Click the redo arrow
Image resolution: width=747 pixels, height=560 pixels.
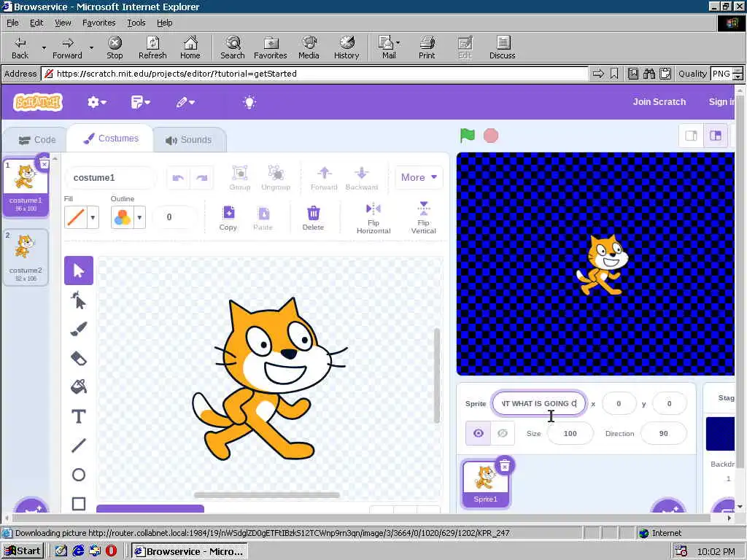tap(201, 178)
